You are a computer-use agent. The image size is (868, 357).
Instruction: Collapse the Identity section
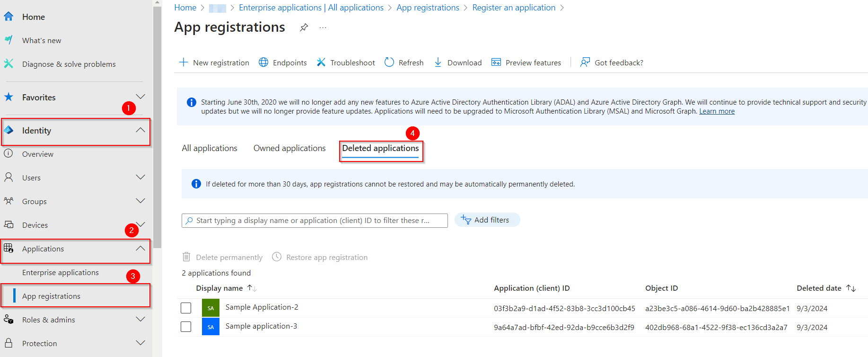[x=140, y=130]
